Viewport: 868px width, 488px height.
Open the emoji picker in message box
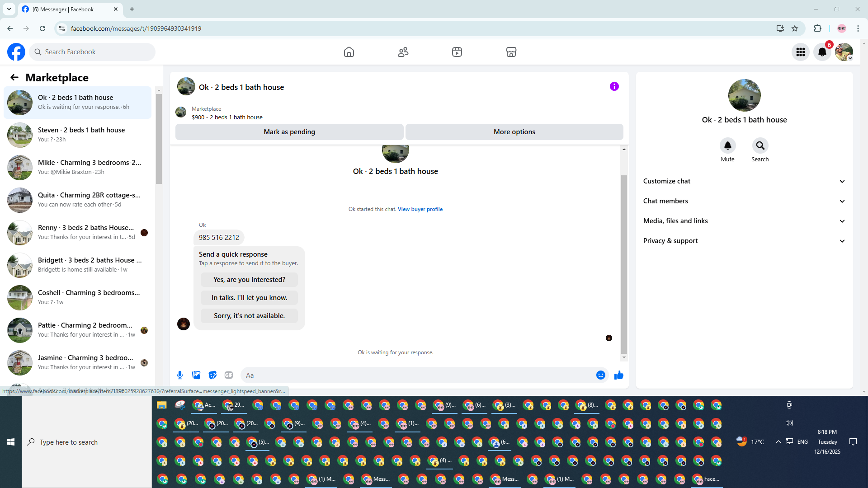click(601, 375)
